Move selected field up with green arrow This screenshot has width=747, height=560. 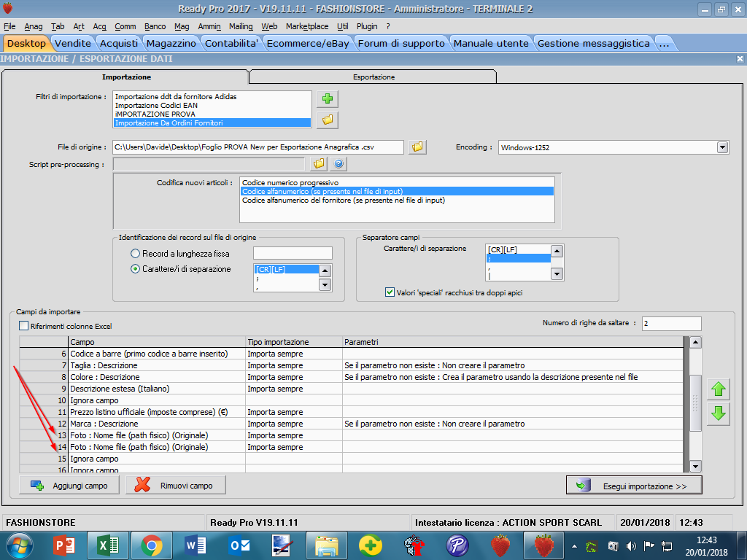tap(719, 389)
